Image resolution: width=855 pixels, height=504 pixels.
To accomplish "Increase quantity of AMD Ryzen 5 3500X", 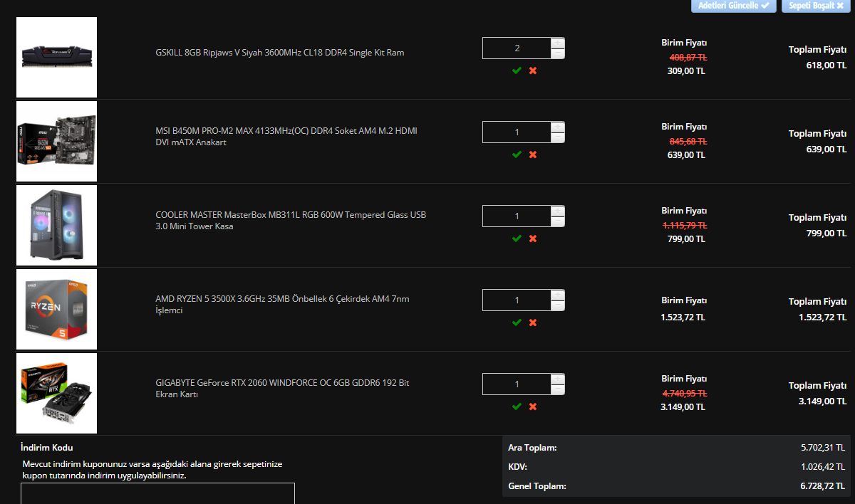I will 558,295.
